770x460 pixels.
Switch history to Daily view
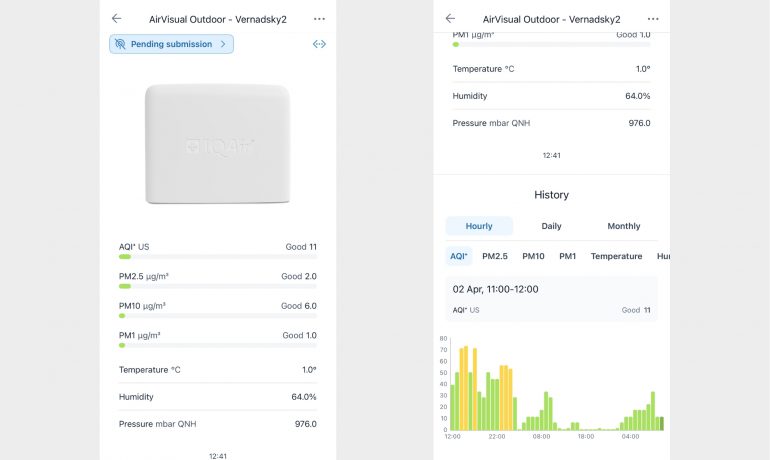click(x=551, y=226)
